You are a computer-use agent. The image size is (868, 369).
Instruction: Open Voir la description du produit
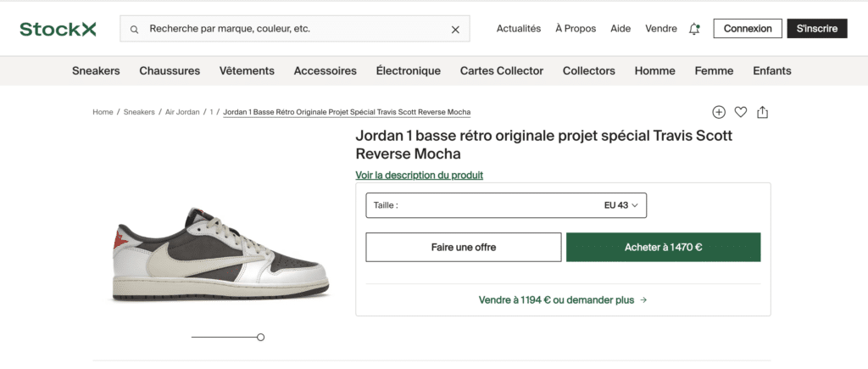click(419, 175)
